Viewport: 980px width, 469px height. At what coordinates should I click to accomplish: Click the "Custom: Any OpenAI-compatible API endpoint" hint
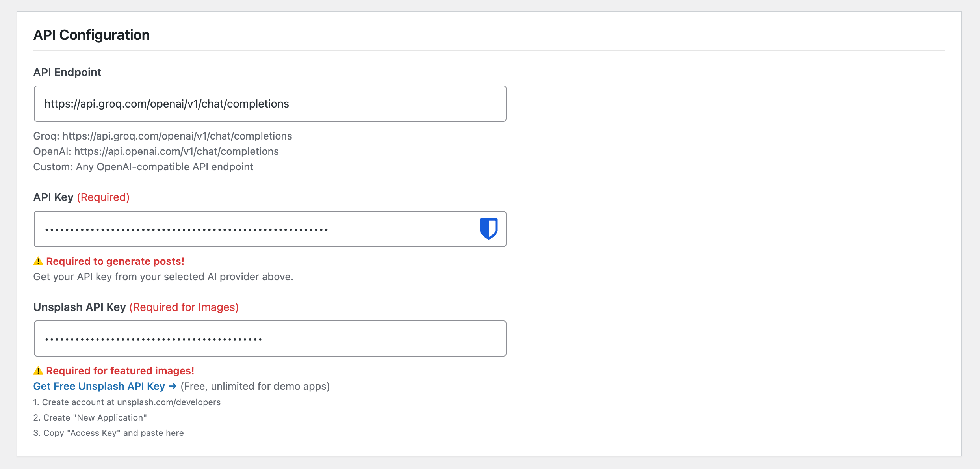pos(143,167)
